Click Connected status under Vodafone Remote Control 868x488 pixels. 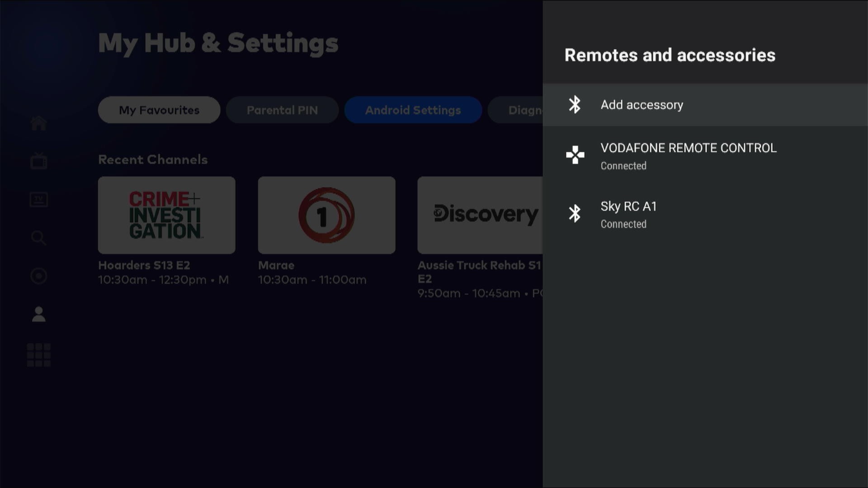click(623, 166)
